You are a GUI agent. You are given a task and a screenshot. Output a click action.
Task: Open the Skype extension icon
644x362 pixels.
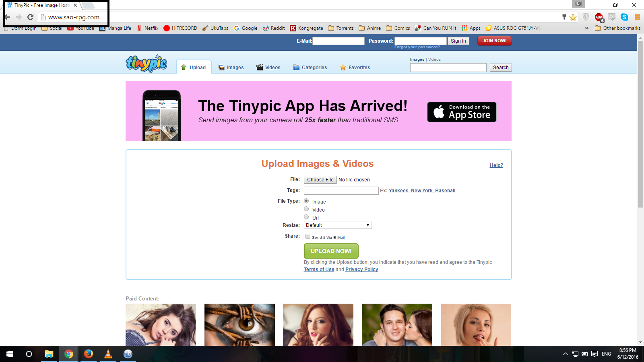[624, 17]
